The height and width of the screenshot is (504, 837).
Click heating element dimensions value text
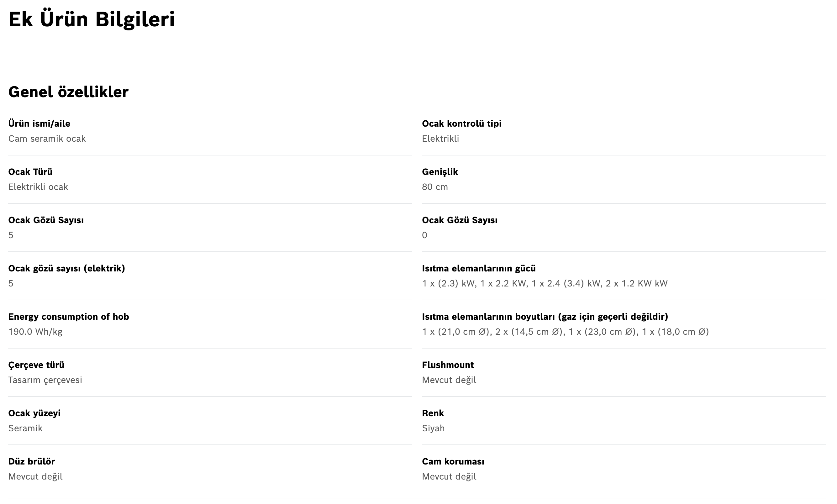click(x=565, y=332)
